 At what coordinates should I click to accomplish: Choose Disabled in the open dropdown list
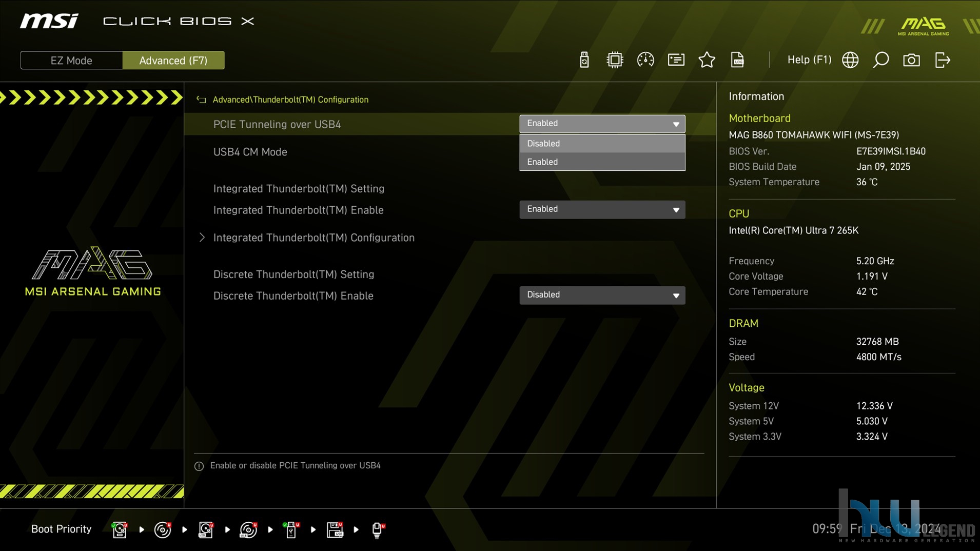(602, 144)
